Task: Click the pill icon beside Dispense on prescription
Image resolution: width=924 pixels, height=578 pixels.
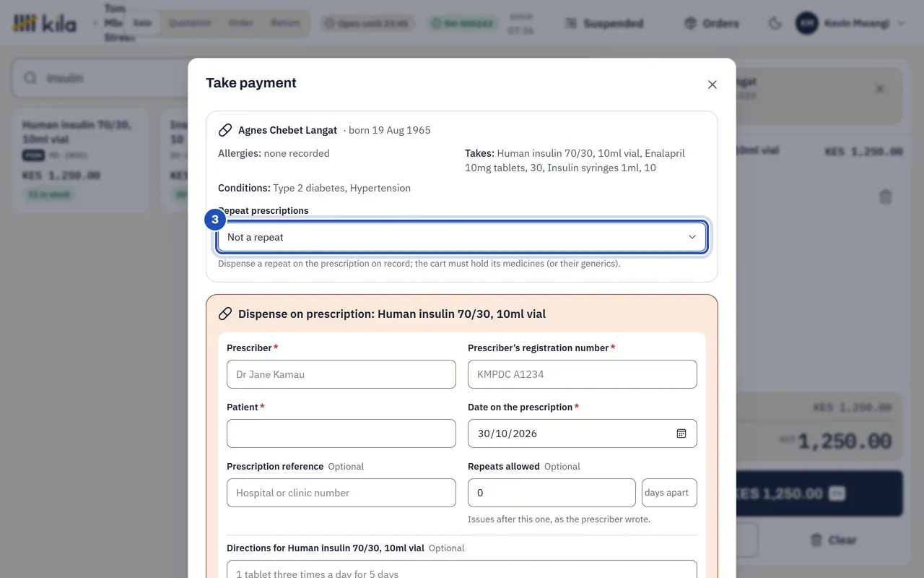Action: pos(225,314)
